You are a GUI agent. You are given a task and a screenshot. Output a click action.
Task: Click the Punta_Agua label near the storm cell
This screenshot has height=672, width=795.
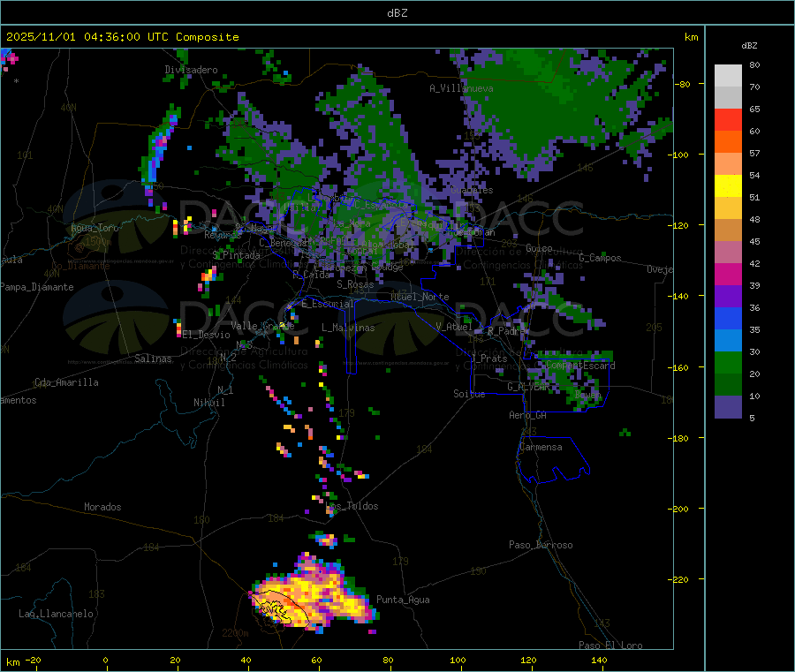[403, 600]
